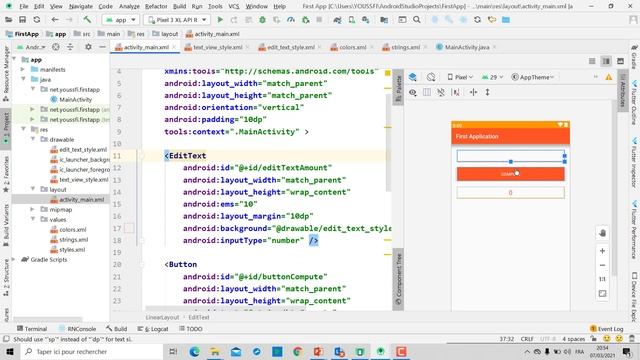Hide the project panel with minus icon
This screenshot has width=640, height=360.
[x=102, y=47]
